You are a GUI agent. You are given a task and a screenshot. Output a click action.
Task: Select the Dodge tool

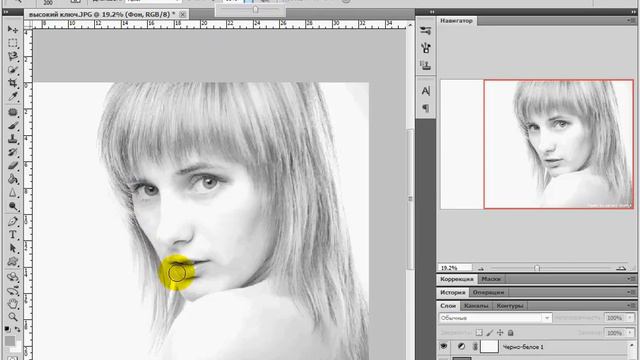click(13, 206)
